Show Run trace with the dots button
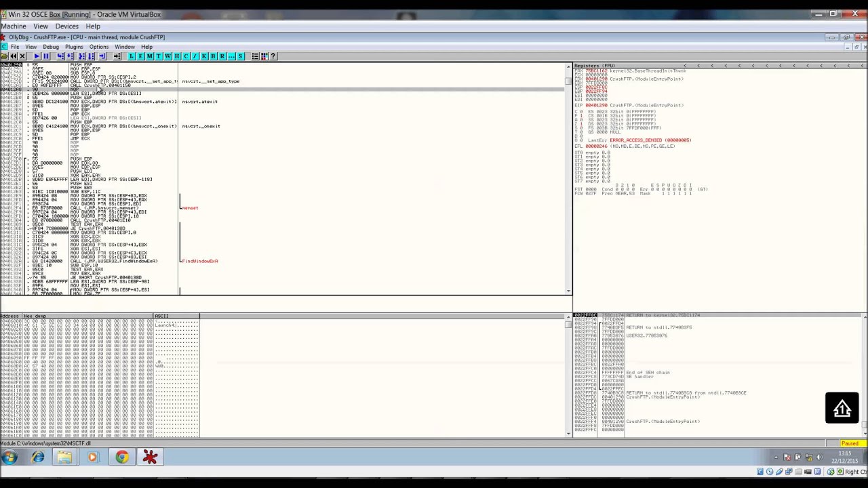This screenshot has height=488, width=868. pyautogui.click(x=231, y=56)
